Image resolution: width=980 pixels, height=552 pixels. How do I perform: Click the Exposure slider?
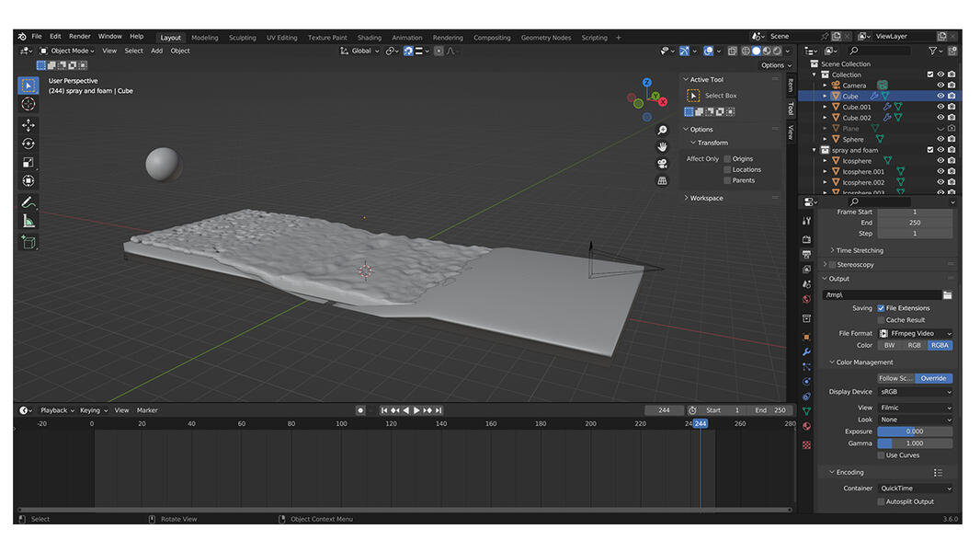(915, 431)
